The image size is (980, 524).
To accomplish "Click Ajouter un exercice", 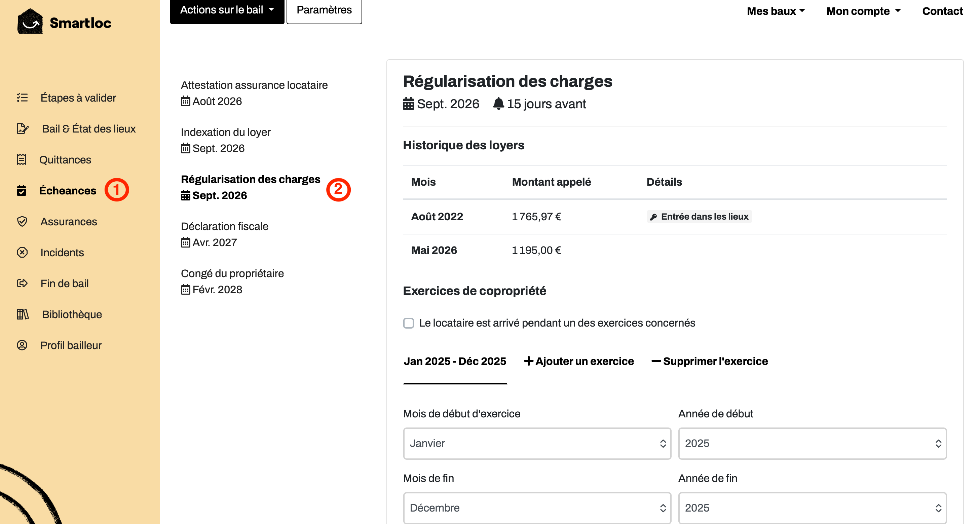I will coord(579,361).
